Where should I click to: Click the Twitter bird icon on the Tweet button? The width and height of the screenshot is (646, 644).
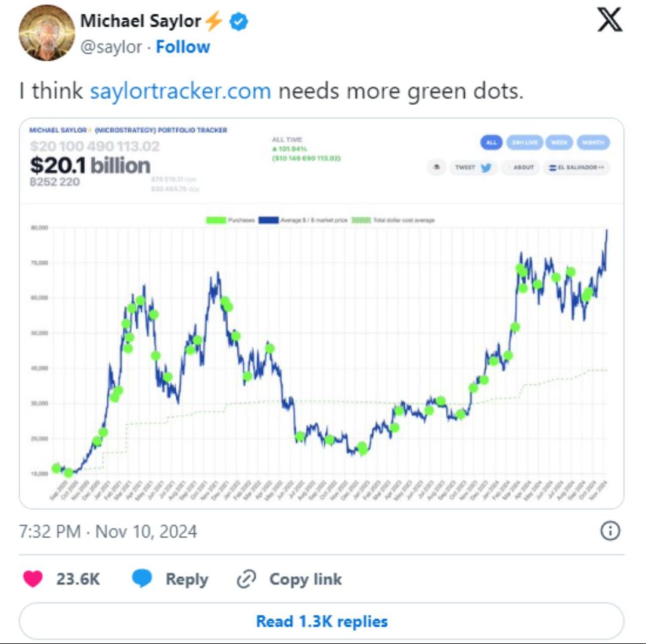(x=486, y=168)
